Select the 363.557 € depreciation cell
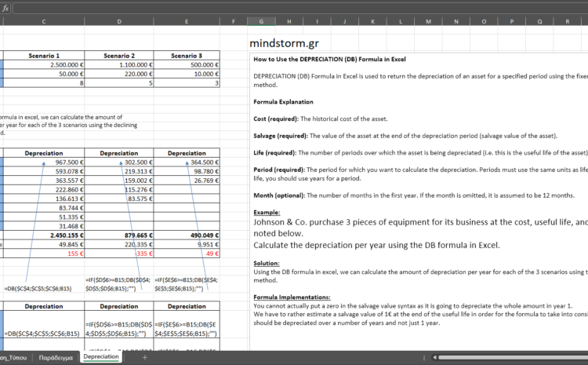Image resolution: width=588 pixels, height=365 pixels. pyautogui.click(x=44, y=181)
